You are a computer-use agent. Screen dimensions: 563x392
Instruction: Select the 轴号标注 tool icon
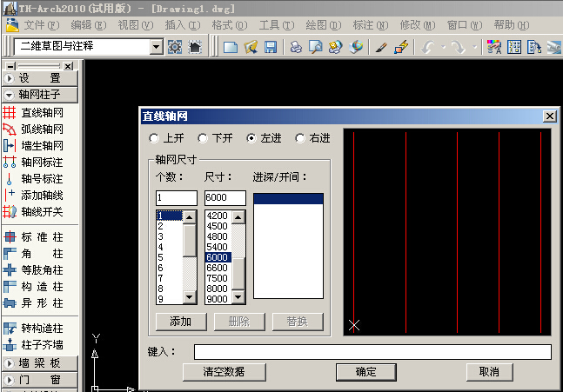(10, 178)
